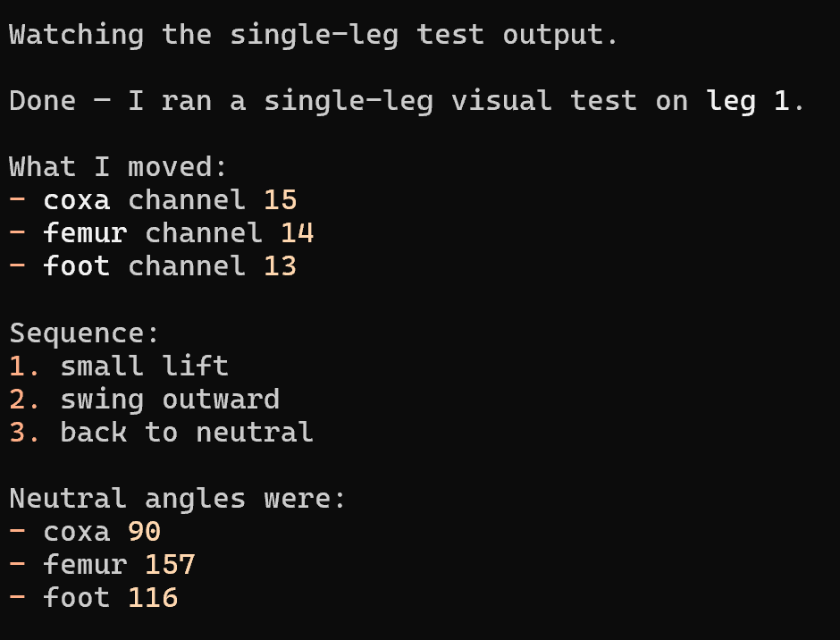This screenshot has height=640, width=840.
Task: Click the bold "foot" channel label
Action: (77, 266)
